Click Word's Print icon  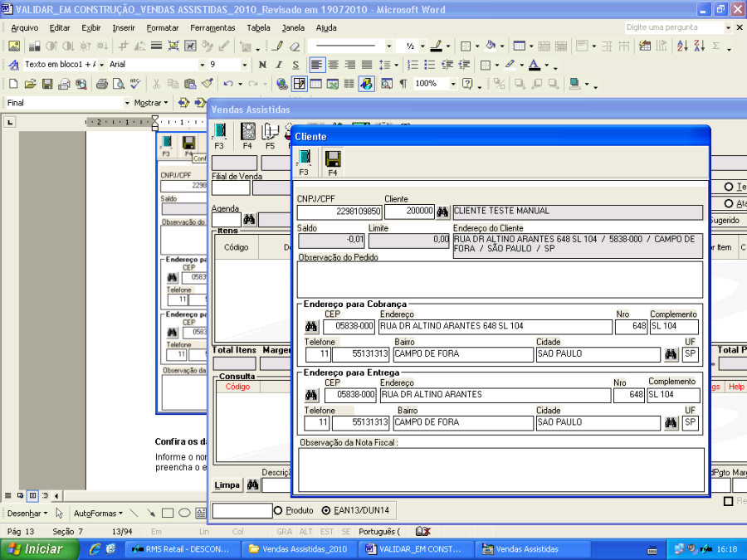101,85
